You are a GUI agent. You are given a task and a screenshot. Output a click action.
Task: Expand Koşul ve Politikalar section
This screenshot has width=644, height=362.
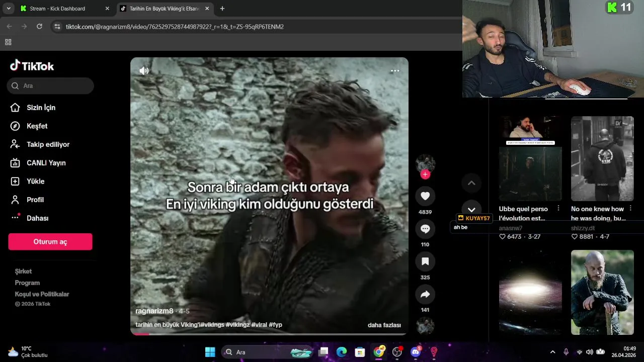click(x=42, y=294)
